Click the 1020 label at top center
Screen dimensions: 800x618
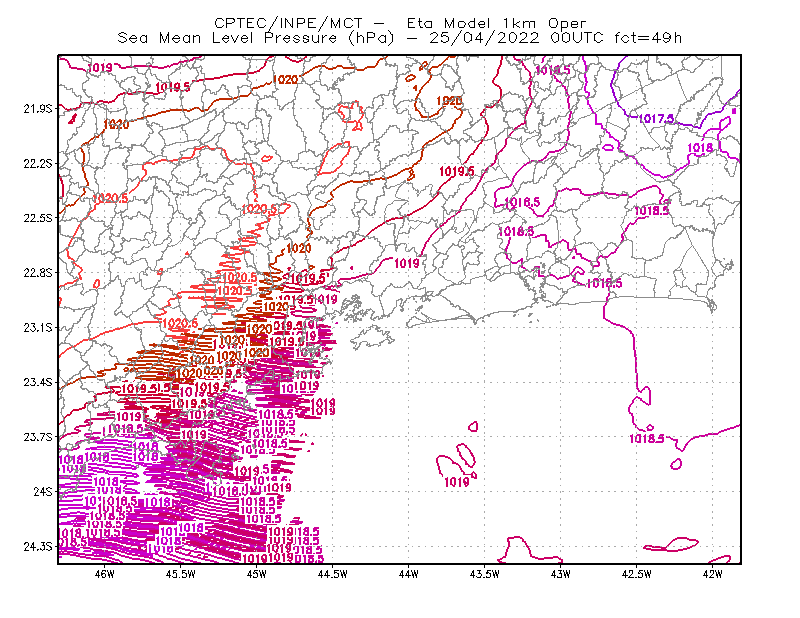[285, 80]
